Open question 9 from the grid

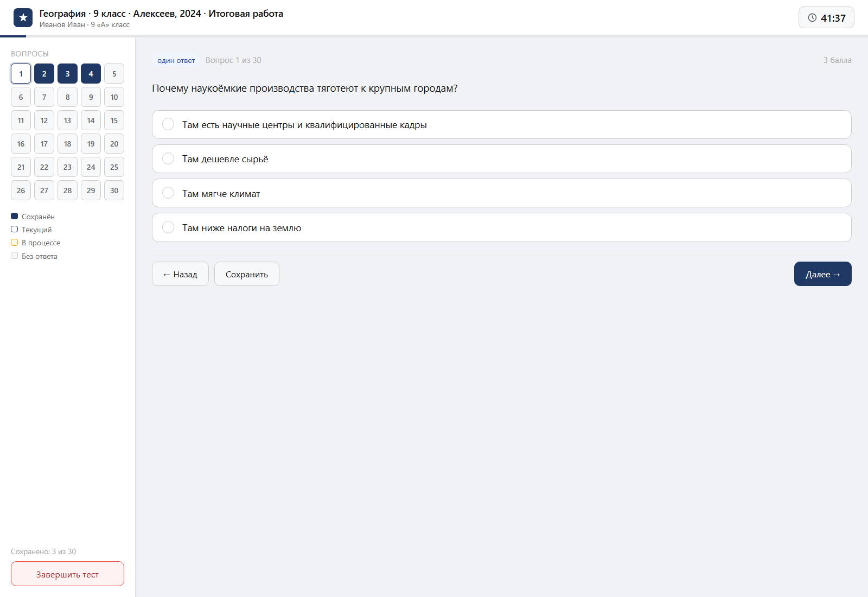(91, 97)
